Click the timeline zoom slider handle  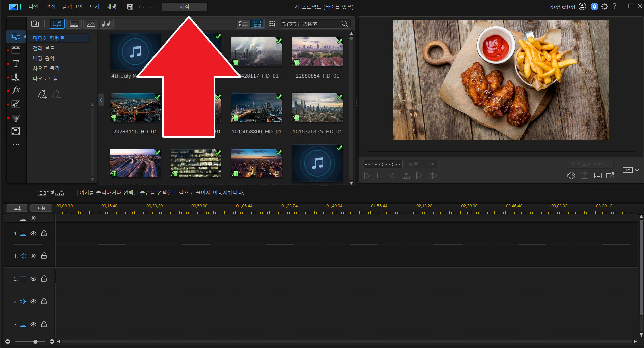pyautogui.click(x=35, y=342)
